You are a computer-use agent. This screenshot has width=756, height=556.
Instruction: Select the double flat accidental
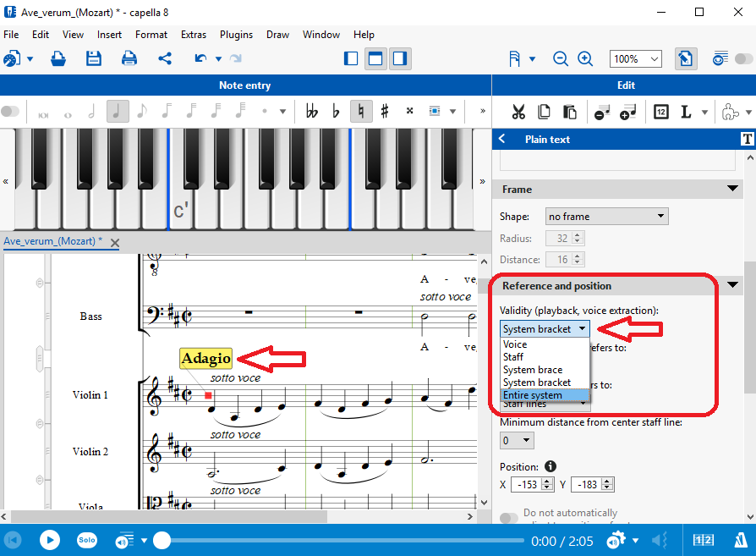click(x=311, y=112)
